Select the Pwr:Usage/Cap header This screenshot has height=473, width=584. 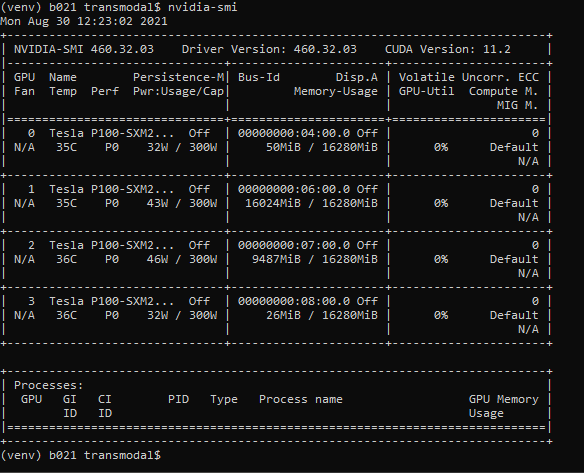pyautogui.click(x=179, y=91)
